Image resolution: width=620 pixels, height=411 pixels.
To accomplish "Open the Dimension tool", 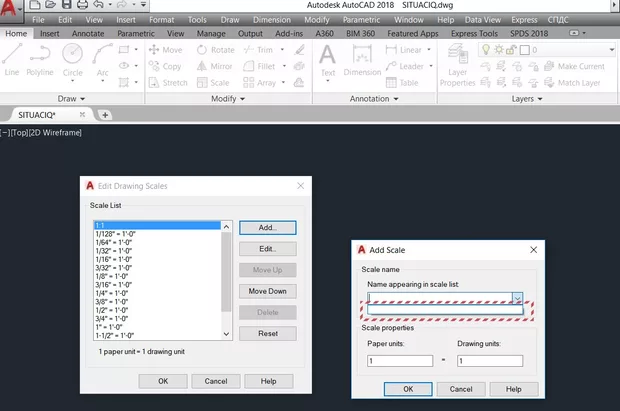I will pos(362,60).
